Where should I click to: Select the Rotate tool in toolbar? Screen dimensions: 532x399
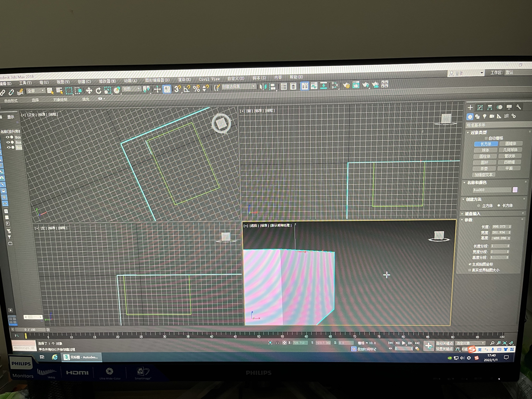[x=98, y=91]
